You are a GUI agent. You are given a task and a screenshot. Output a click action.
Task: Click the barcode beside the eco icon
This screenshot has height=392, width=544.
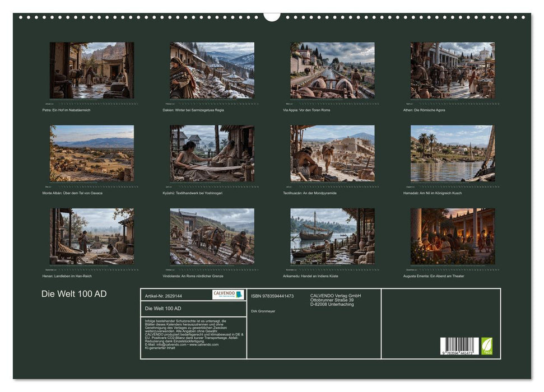pyautogui.click(x=459, y=346)
